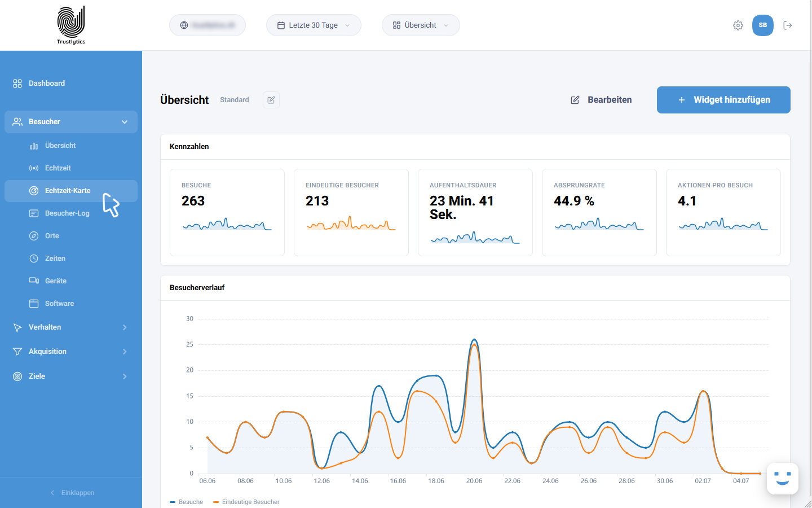Screen dimensions: 812x508
Task: Expand the Verhalten menu
Action: click(x=71, y=327)
